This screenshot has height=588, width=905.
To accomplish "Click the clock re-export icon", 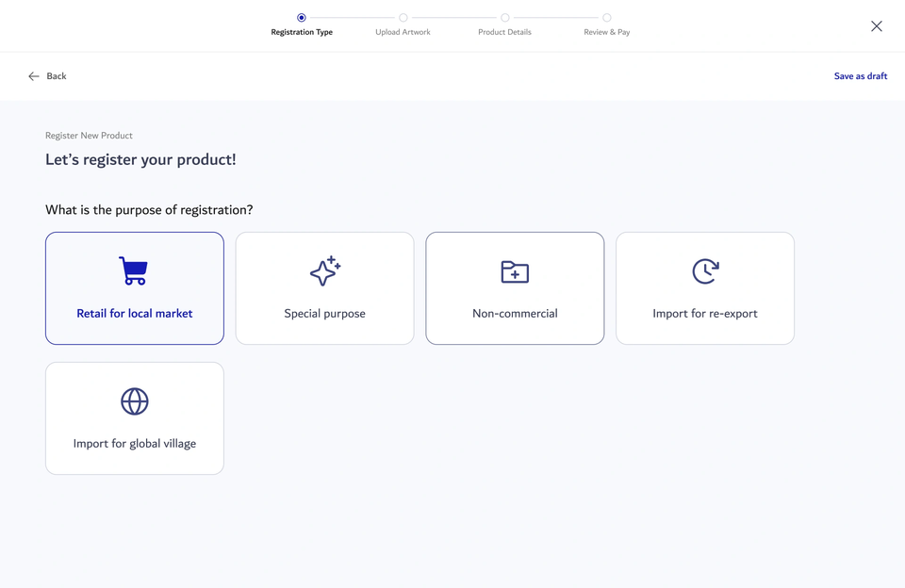I will pyautogui.click(x=705, y=271).
